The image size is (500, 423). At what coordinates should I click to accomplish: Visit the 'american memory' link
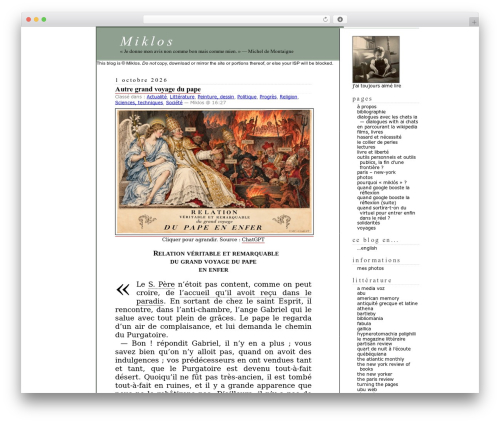coord(378,298)
